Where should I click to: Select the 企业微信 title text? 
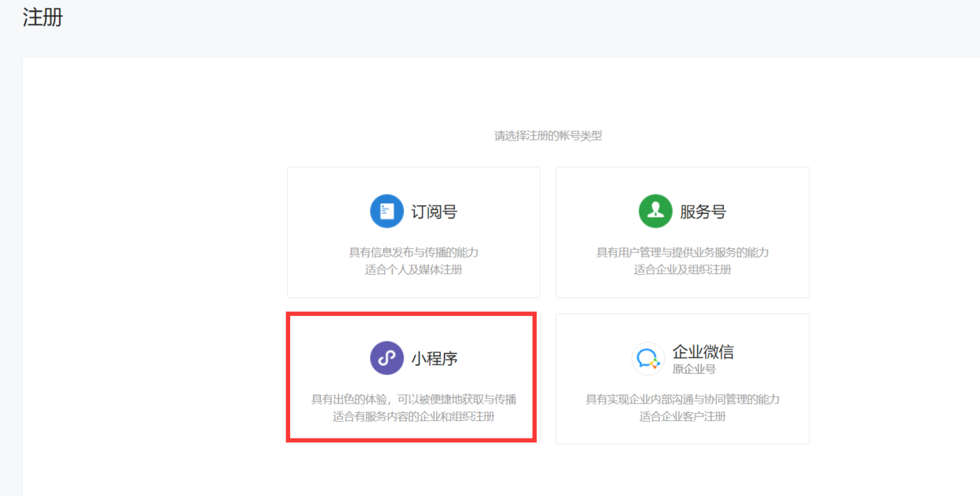coord(703,351)
